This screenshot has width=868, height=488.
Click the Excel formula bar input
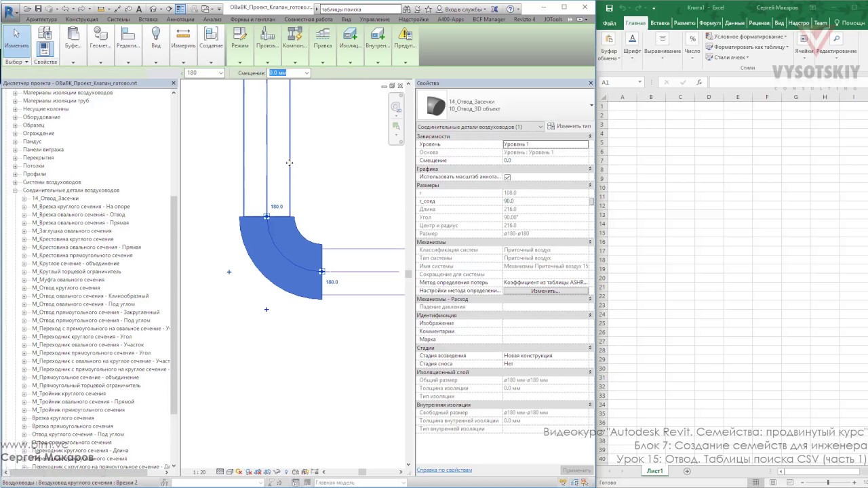click(788, 82)
